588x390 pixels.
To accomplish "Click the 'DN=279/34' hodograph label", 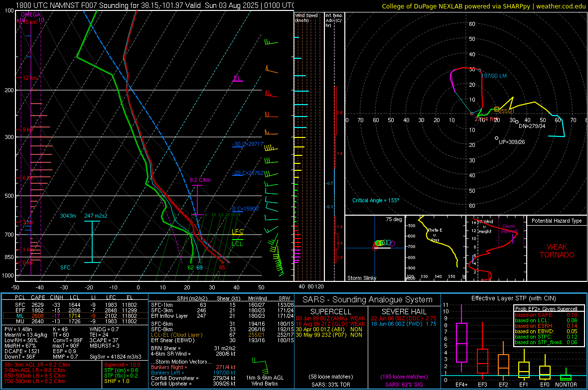I will 532,126.
